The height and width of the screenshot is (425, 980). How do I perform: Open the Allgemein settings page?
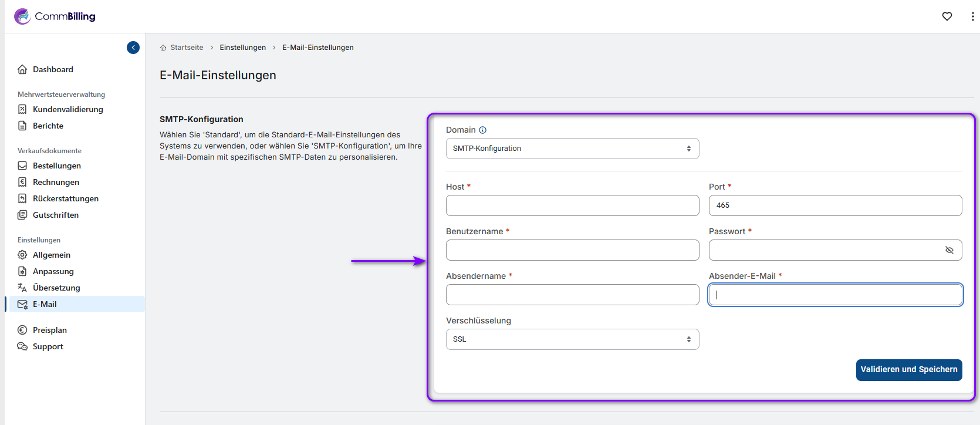(x=52, y=255)
